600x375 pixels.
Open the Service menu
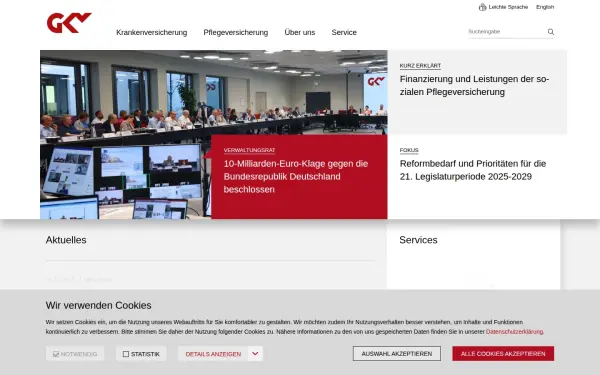pyautogui.click(x=344, y=33)
